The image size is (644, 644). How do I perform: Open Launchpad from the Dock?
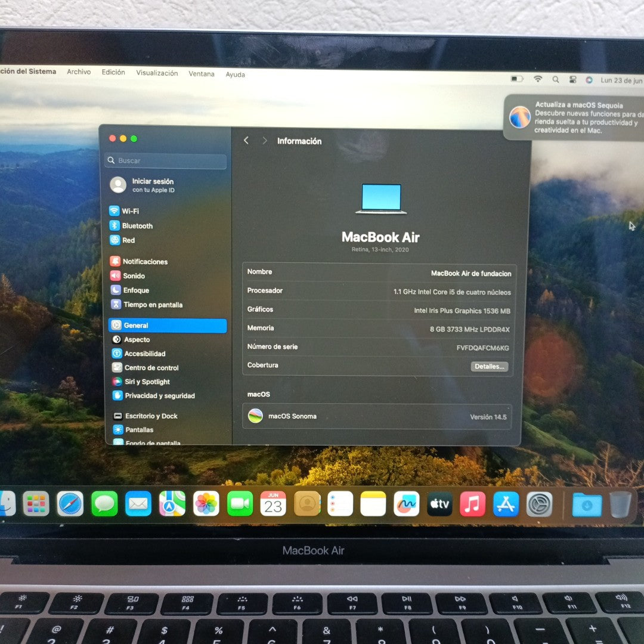36,503
